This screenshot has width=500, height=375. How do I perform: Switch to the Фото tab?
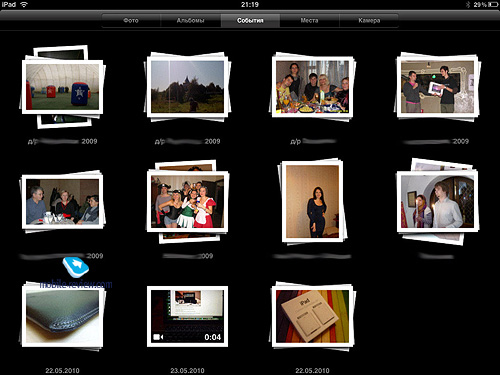(x=131, y=20)
